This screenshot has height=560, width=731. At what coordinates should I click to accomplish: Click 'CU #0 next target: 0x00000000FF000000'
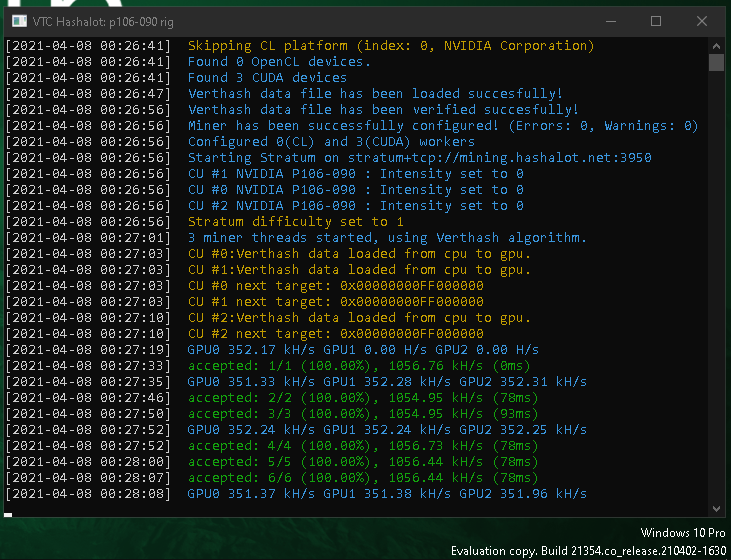(335, 285)
